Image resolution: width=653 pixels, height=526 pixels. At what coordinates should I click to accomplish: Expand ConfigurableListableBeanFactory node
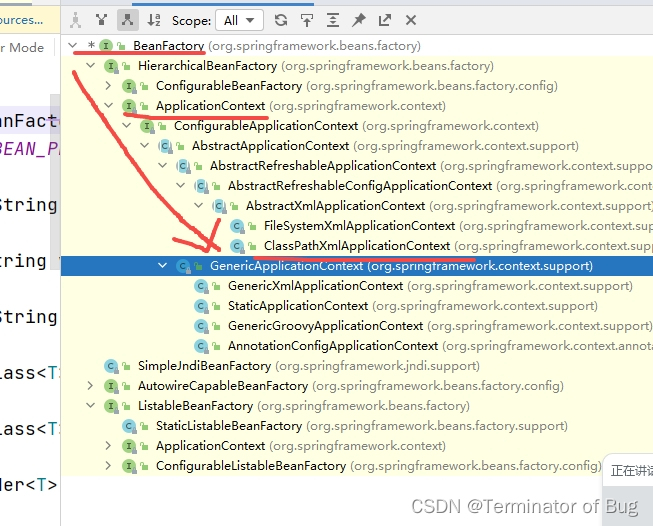tap(108, 465)
